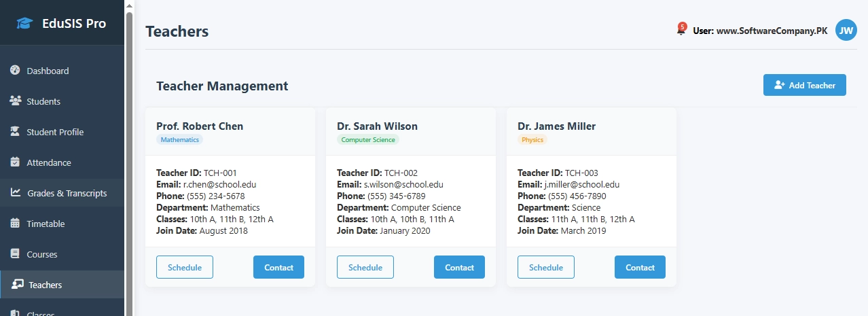
Task: Click the EduSIS Pro graduation cap logo
Action: [x=24, y=23]
